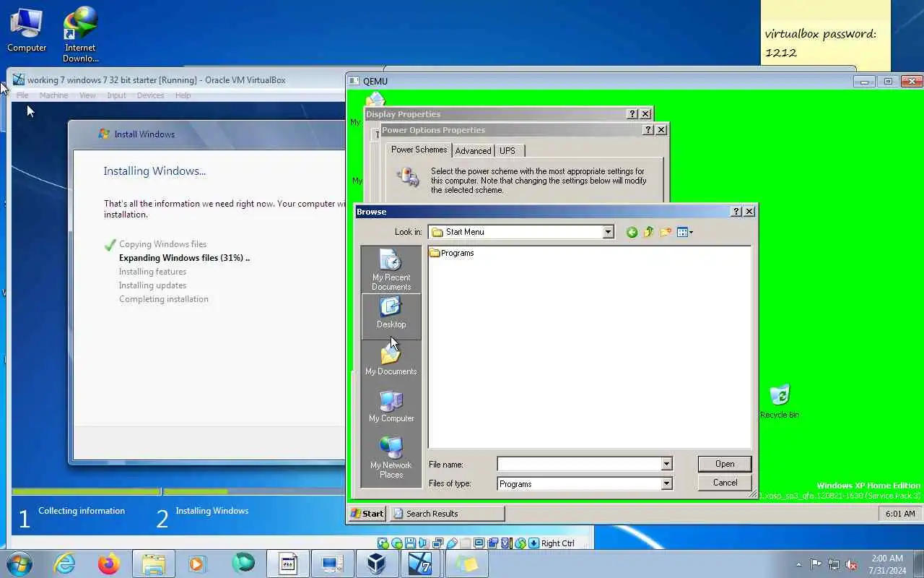This screenshot has height=578, width=924.
Task: Click the VirtualBox display settings indicator
Action: tap(479, 543)
